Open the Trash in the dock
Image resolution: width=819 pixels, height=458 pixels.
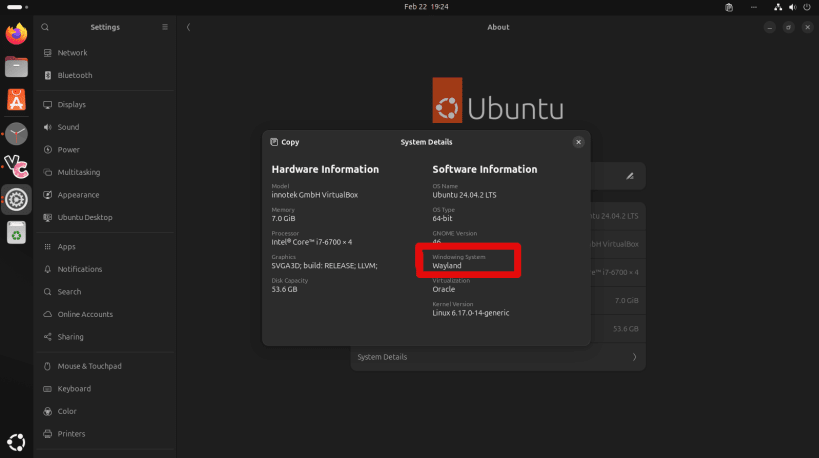coord(16,232)
